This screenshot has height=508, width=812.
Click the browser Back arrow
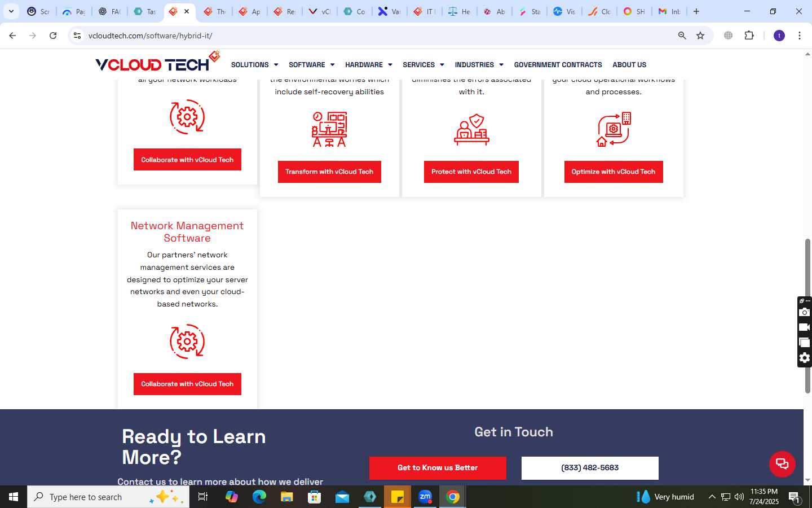pyautogui.click(x=12, y=36)
